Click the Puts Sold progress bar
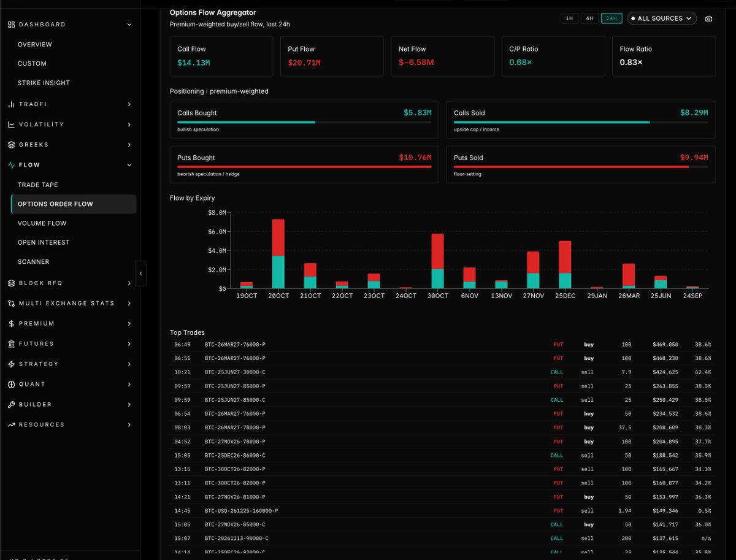Image resolution: width=736 pixels, height=560 pixels. pos(581,167)
